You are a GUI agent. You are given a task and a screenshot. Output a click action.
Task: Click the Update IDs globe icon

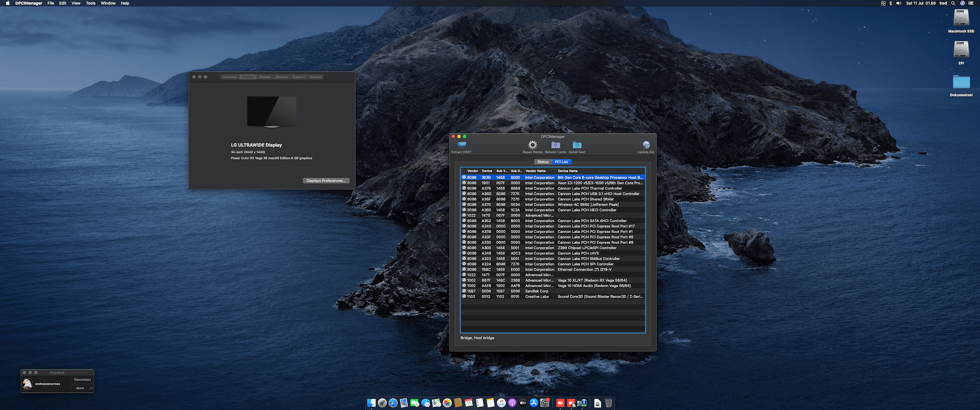click(x=646, y=145)
